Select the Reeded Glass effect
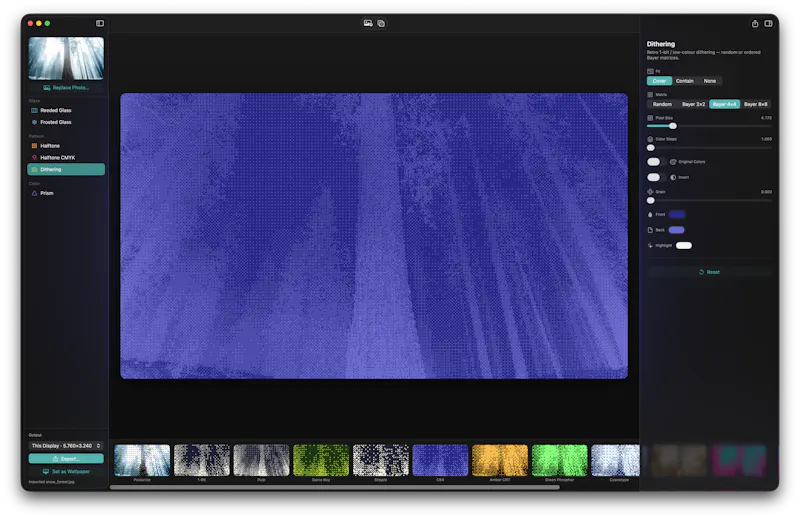The height and width of the screenshot is (519, 800). [x=66, y=110]
